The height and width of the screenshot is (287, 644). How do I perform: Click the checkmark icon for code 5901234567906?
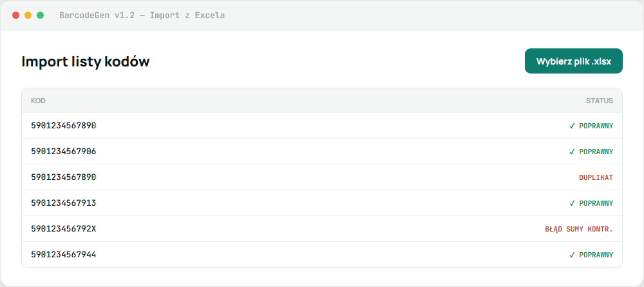572,152
